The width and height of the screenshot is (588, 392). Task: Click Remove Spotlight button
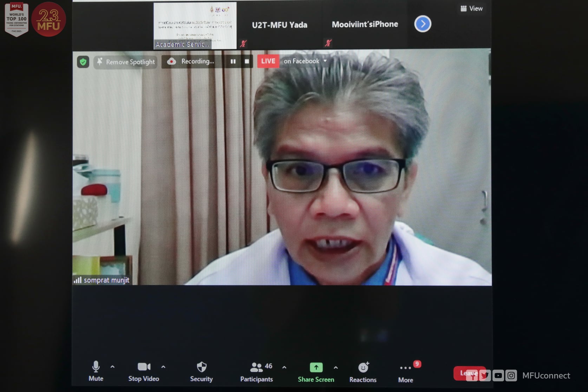[x=125, y=62]
